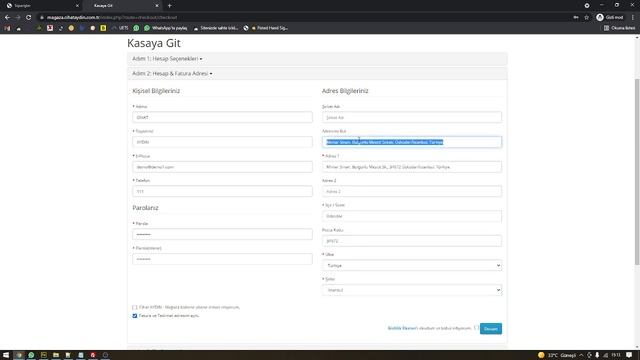The image size is (640, 360).
Task: Open File Explorer folder in taskbar
Action: (x=56, y=355)
